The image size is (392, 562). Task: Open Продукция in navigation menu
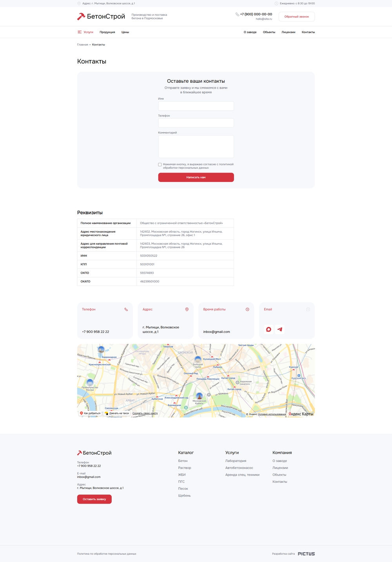pyautogui.click(x=107, y=32)
